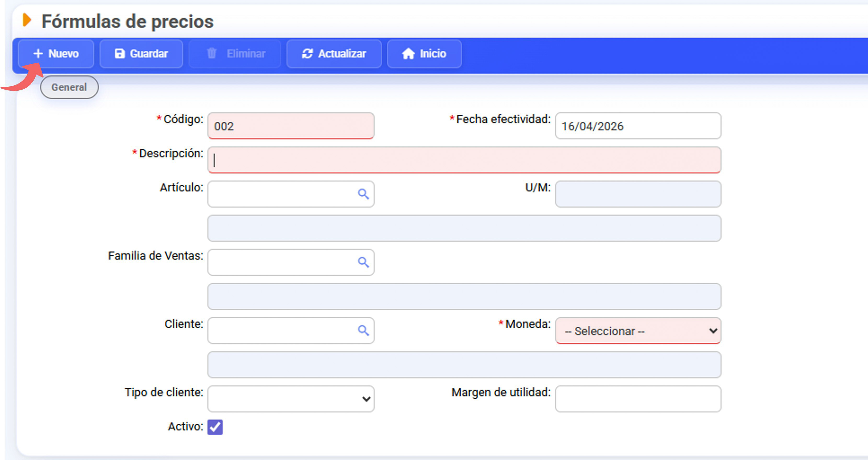The height and width of the screenshot is (460, 868).
Task: Click the orange triangle beside Fórmulas de precios
Action: pos(27,20)
